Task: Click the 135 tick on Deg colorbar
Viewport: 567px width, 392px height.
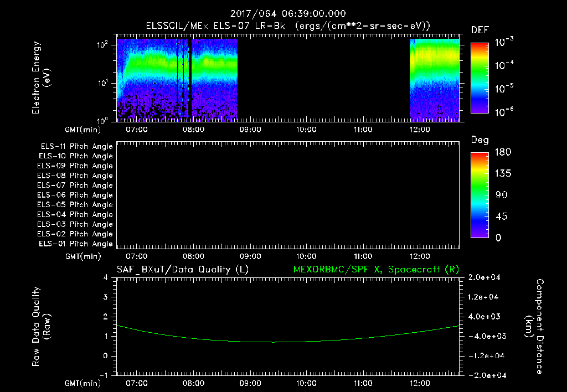Action: point(503,174)
